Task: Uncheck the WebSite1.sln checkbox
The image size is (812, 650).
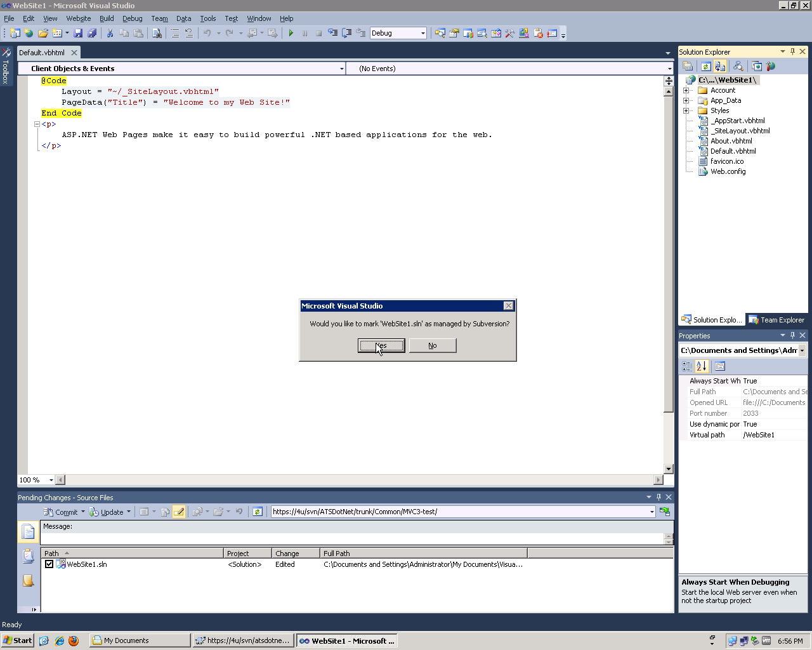Action: tap(49, 564)
